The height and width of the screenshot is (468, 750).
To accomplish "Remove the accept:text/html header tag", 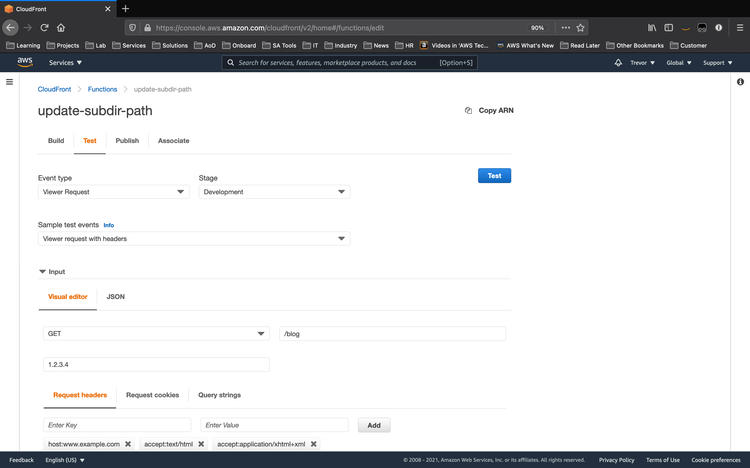I will point(201,444).
